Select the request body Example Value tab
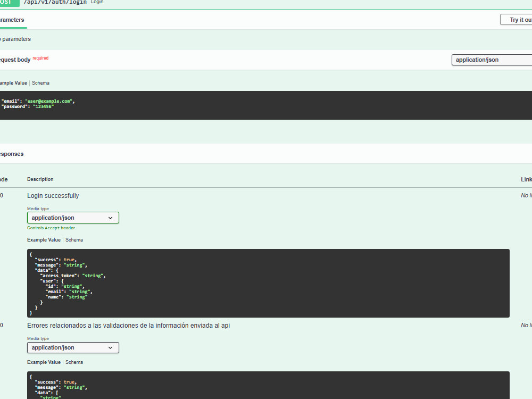The height and width of the screenshot is (399, 532). pyautogui.click(x=13, y=83)
